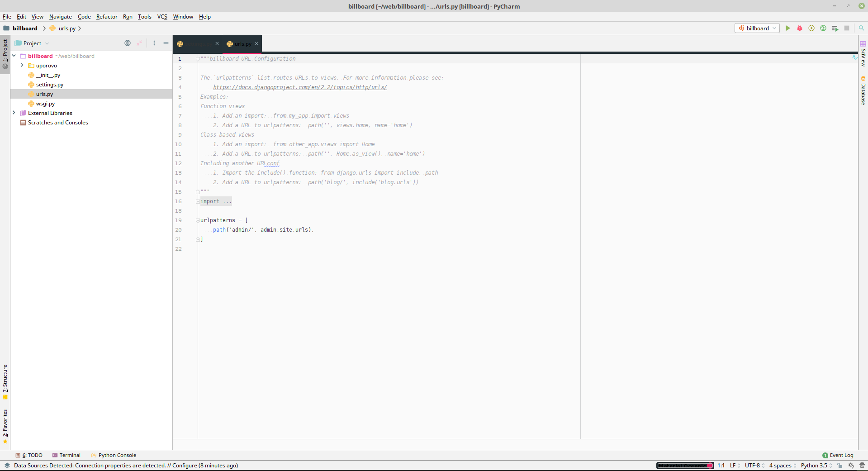Open the Window menu
868x471 pixels.
click(183, 16)
